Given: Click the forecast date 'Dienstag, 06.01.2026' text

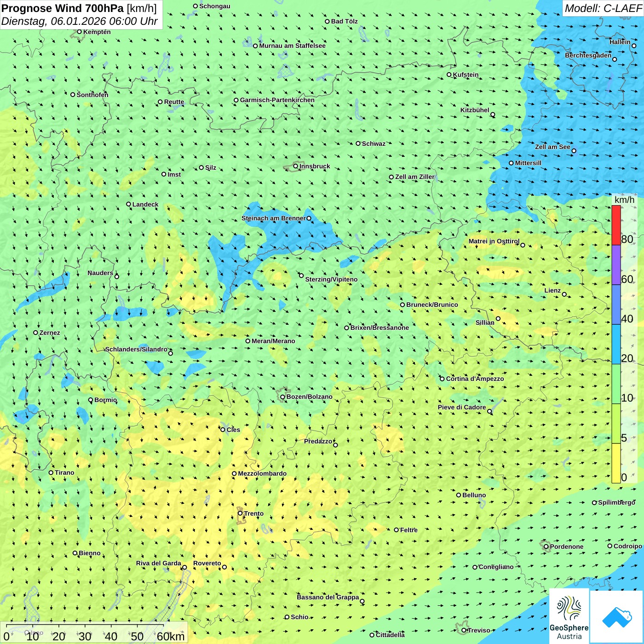Looking at the screenshot, I should click(x=54, y=22).
